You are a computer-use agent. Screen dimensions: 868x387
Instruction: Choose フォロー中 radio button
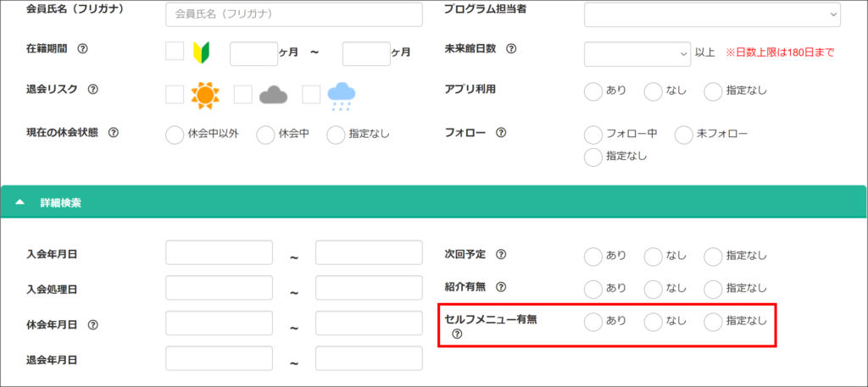tap(593, 134)
